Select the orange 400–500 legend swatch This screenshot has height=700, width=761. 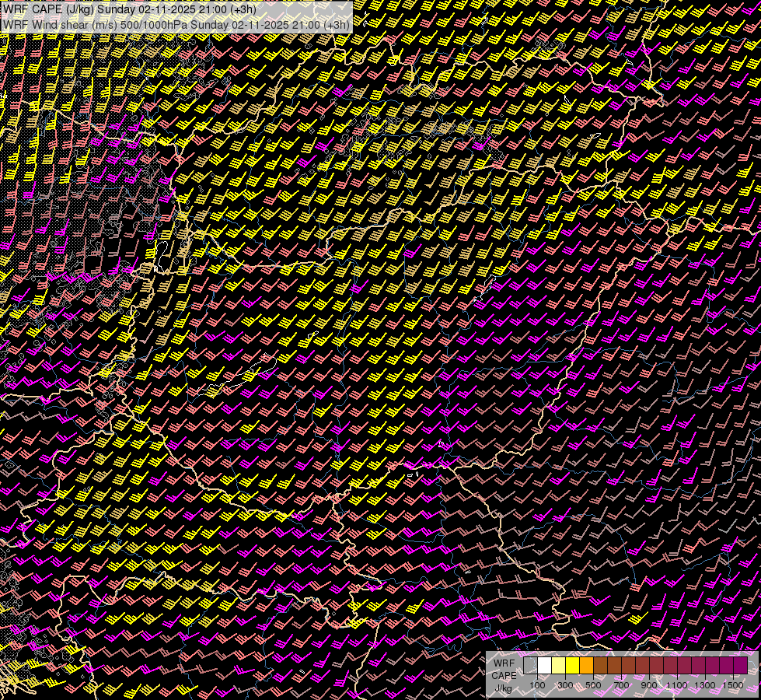click(586, 665)
